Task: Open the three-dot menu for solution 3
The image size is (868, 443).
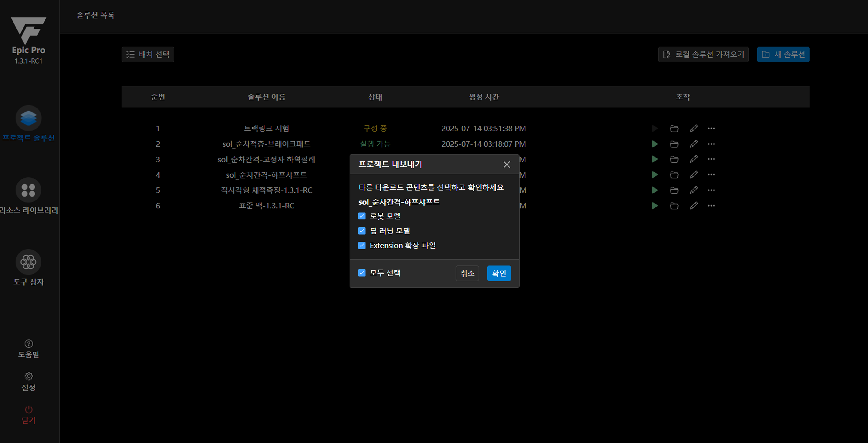Action: pos(711,159)
